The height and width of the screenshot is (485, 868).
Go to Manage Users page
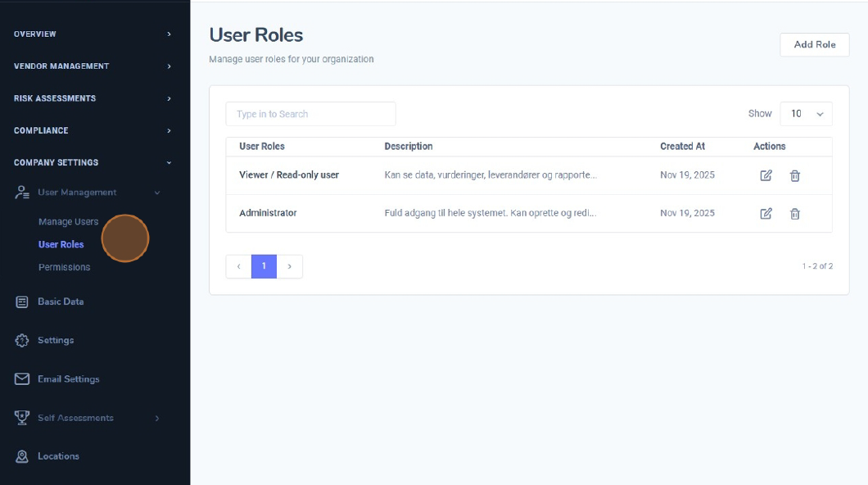68,222
